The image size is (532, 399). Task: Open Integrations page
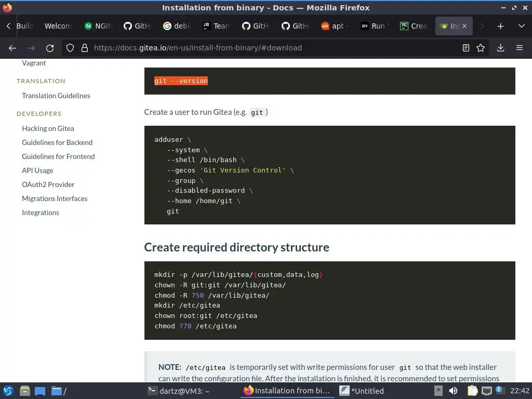click(x=41, y=212)
